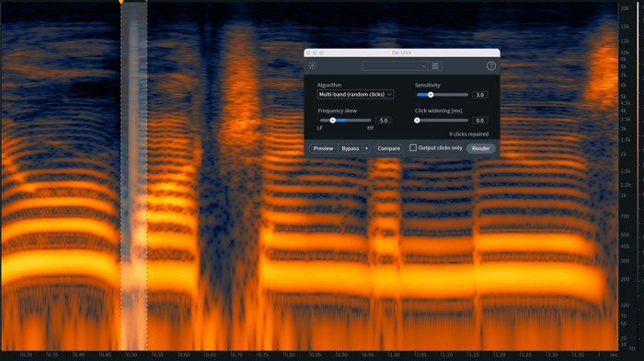Click the 'sec' unit label on time ruler
Screen dimensions: 644x361
click(x=614, y=355)
